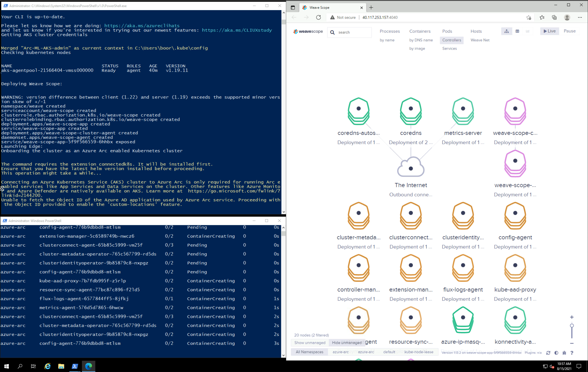Open the Processes topology

390,31
